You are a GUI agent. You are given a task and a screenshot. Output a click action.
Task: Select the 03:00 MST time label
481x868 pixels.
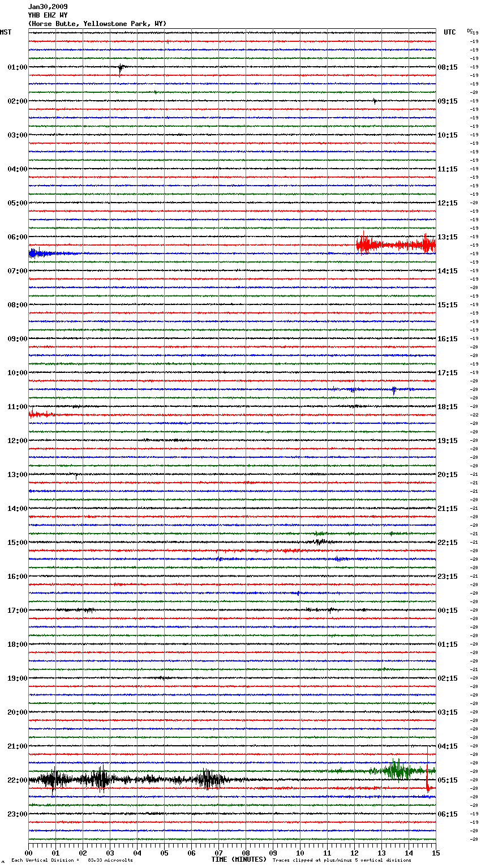click(x=18, y=135)
